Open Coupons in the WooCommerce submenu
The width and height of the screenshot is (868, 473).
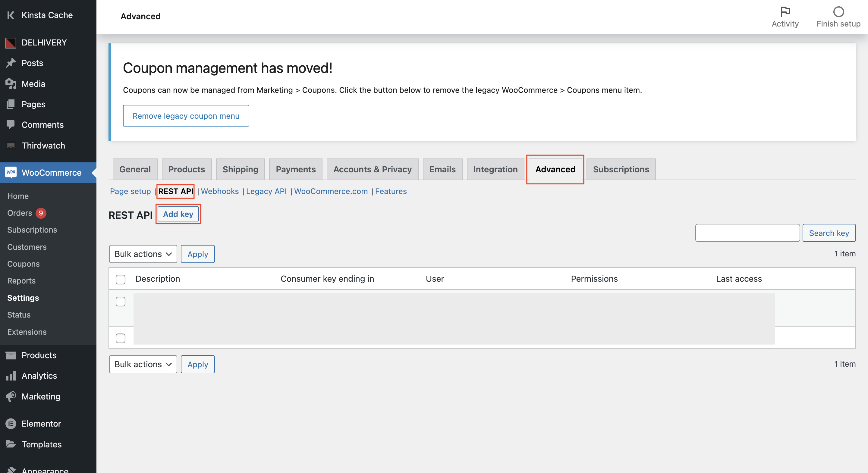coord(23,264)
